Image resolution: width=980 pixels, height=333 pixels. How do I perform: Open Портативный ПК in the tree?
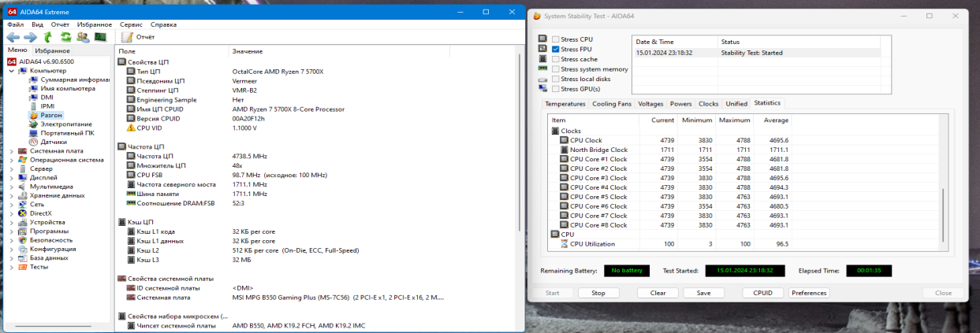click(61, 133)
